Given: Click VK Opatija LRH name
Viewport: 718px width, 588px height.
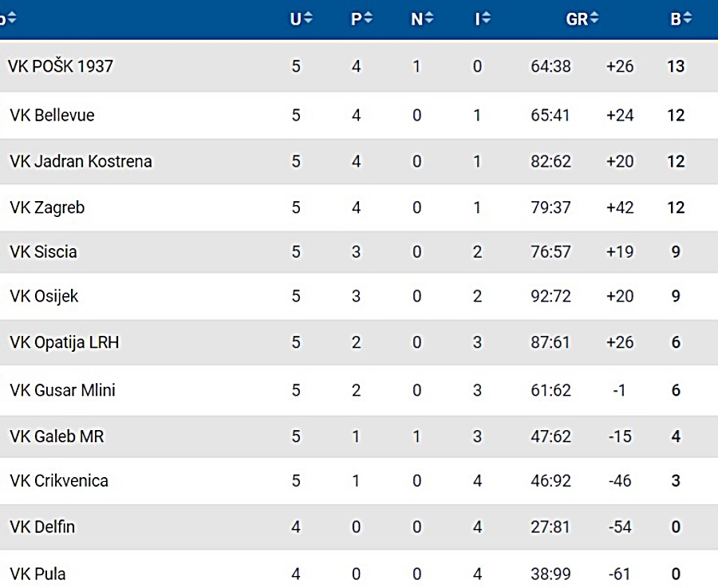Looking at the screenshot, I should click(x=65, y=342).
